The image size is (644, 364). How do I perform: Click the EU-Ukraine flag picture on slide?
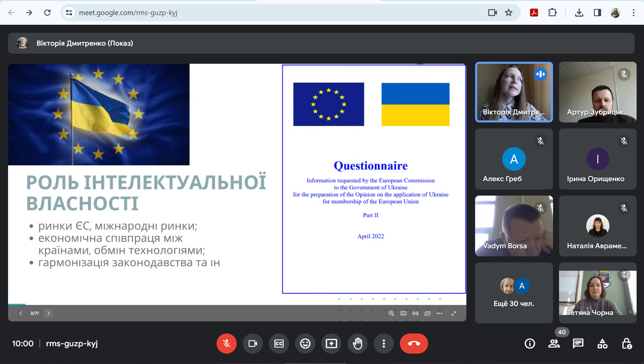pos(99,114)
